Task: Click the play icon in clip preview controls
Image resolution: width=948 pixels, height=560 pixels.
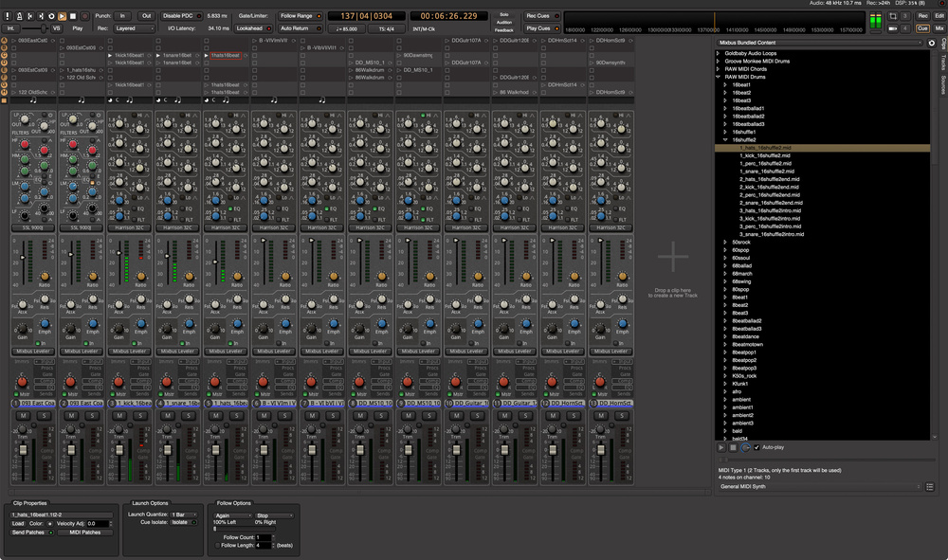Action: pyautogui.click(x=721, y=447)
